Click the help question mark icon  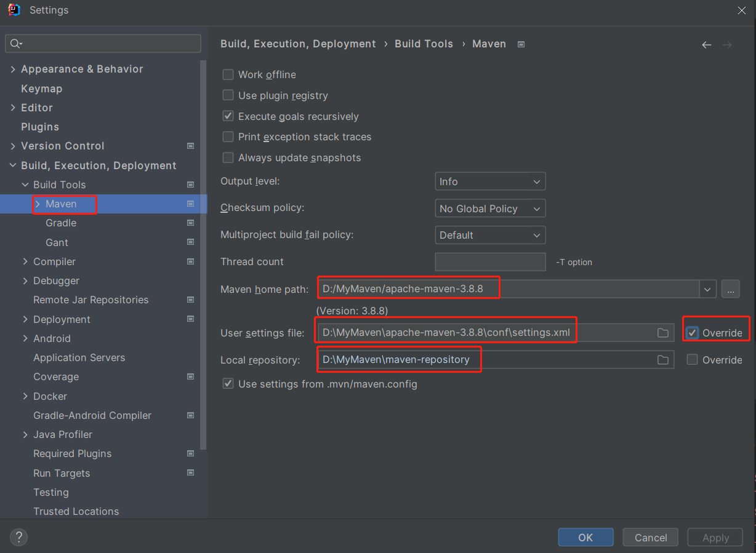coord(18,537)
